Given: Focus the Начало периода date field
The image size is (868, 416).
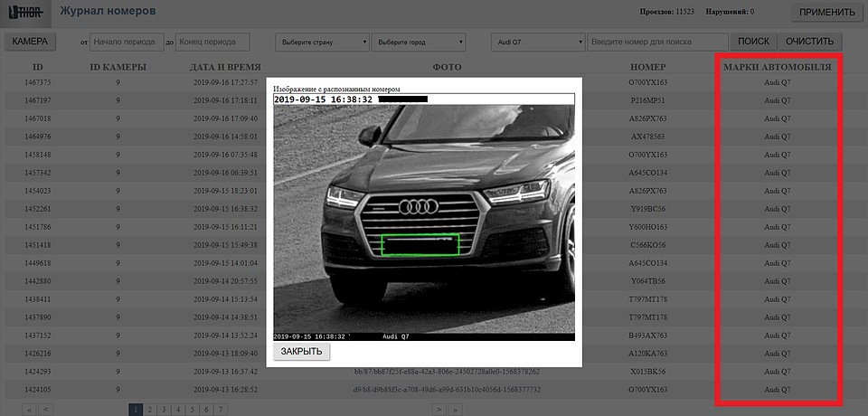Looking at the screenshot, I should click(127, 43).
